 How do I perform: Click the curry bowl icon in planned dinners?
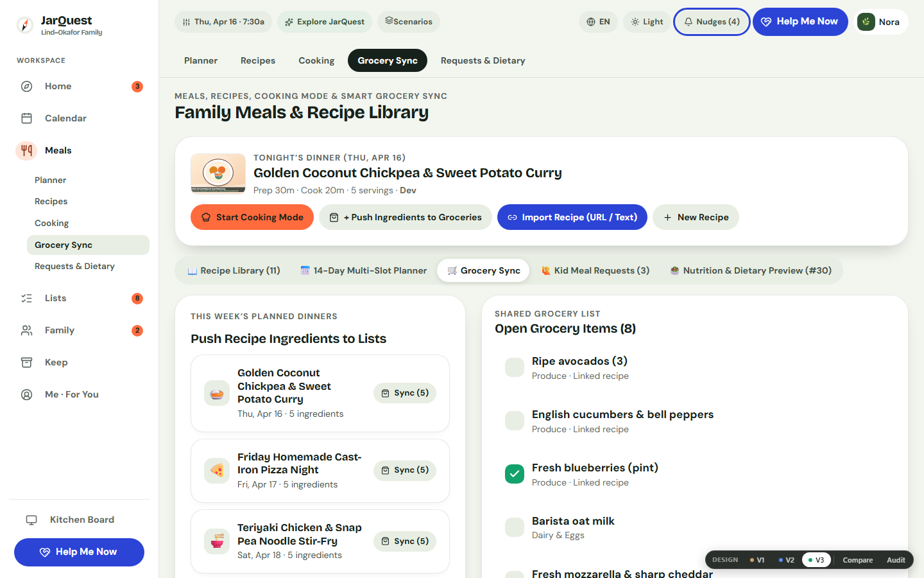(217, 393)
